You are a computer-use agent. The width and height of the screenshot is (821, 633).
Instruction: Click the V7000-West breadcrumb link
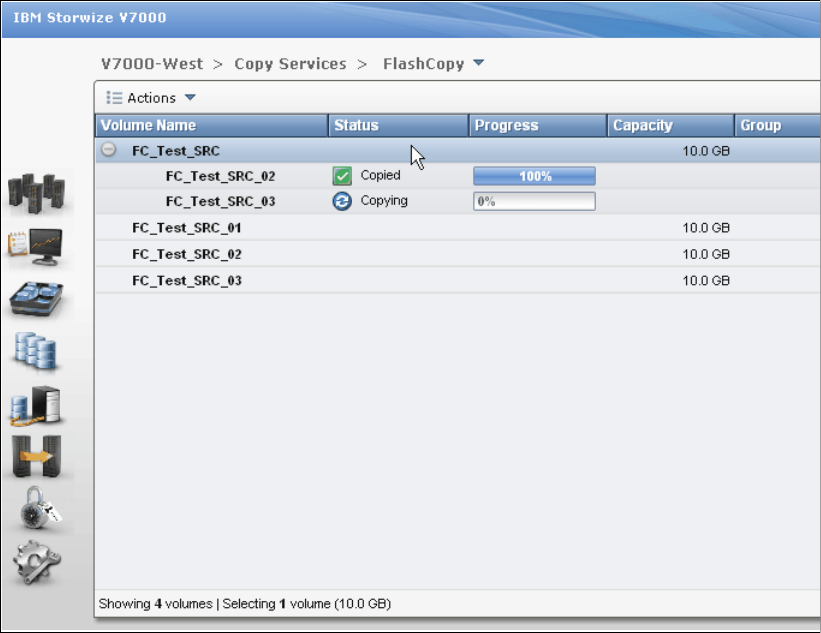[152, 64]
